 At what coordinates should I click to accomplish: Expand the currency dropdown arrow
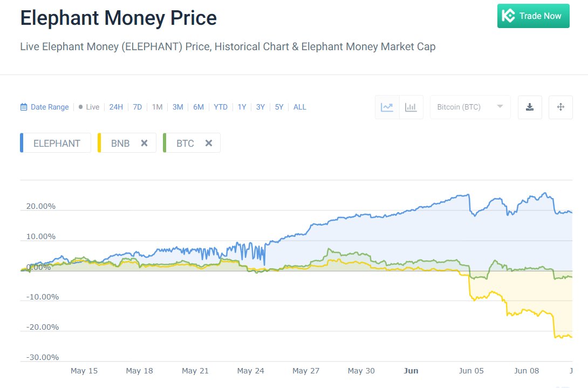point(500,106)
